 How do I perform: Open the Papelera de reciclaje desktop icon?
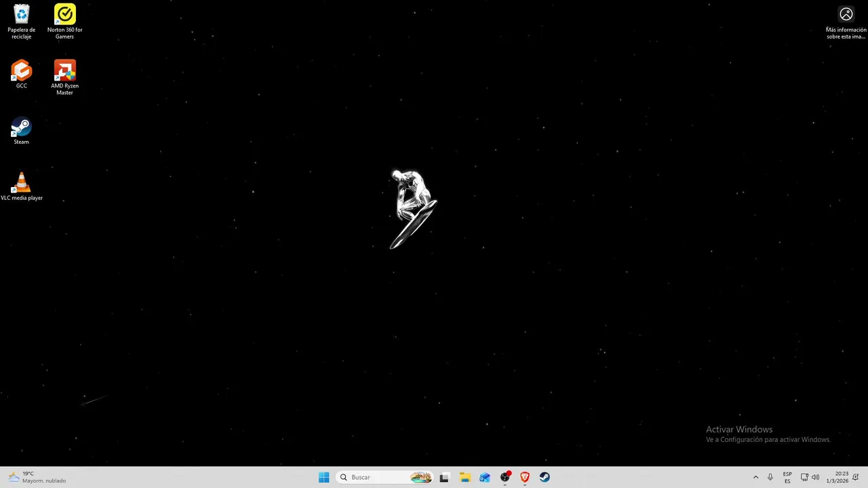point(22,22)
